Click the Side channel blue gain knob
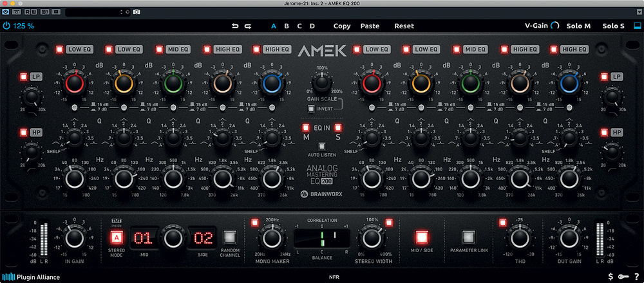Viewport: 644px width, 283px height. pyautogui.click(x=569, y=84)
